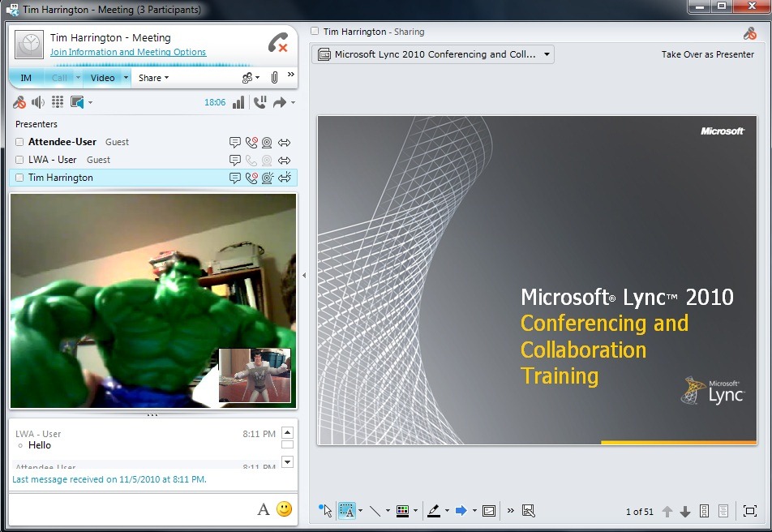Viewport: 772px width, 532px height.
Task: Click the Call tab
Action: pyautogui.click(x=59, y=78)
